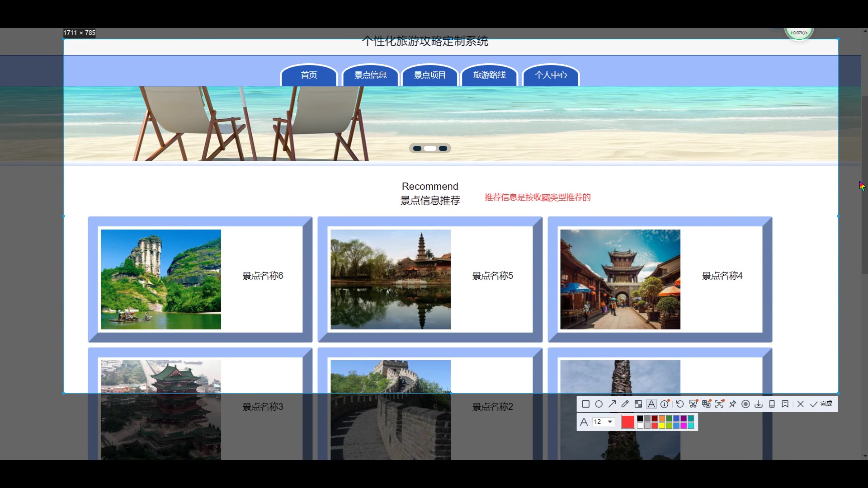This screenshot has width=868, height=488.
Task: Click the large current red color box
Action: point(628,422)
